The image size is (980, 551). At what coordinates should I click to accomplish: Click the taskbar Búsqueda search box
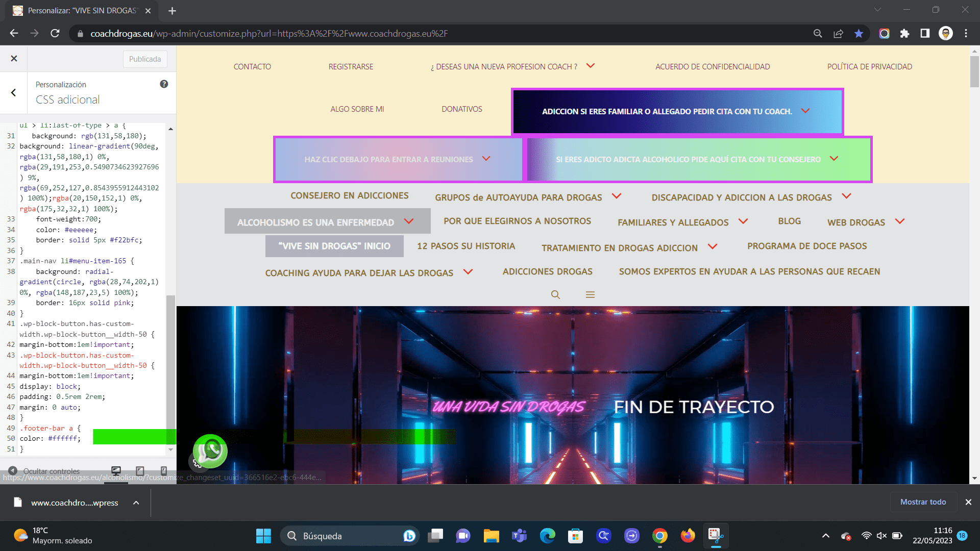click(350, 536)
